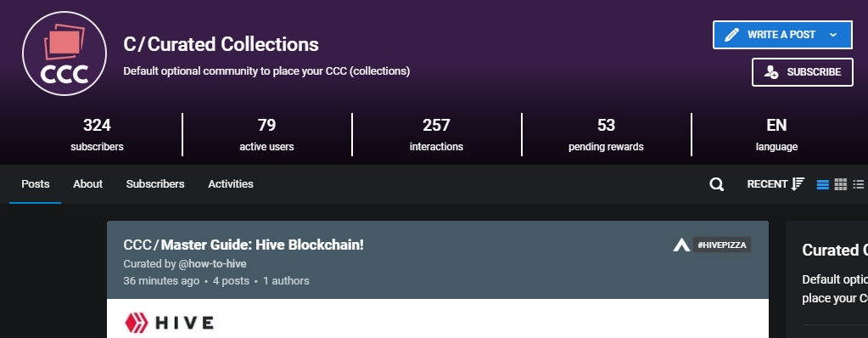Click the red Hive logo in post
This screenshot has width=868, height=338.
point(136,323)
